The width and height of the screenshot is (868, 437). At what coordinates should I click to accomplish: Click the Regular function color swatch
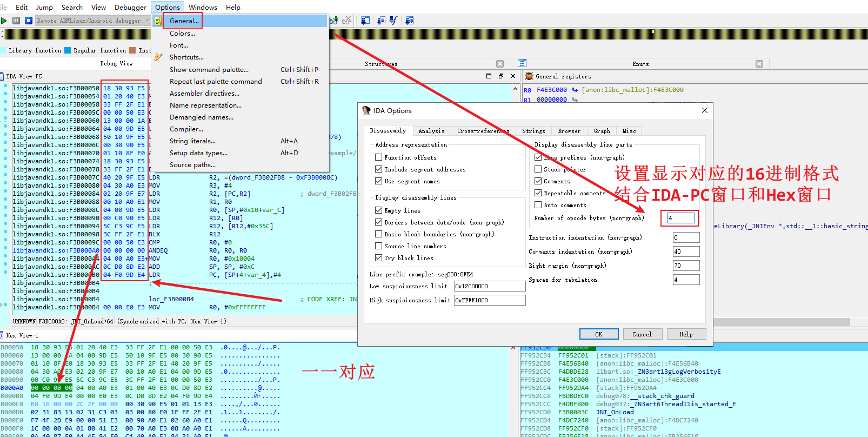(x=68, y=50)
